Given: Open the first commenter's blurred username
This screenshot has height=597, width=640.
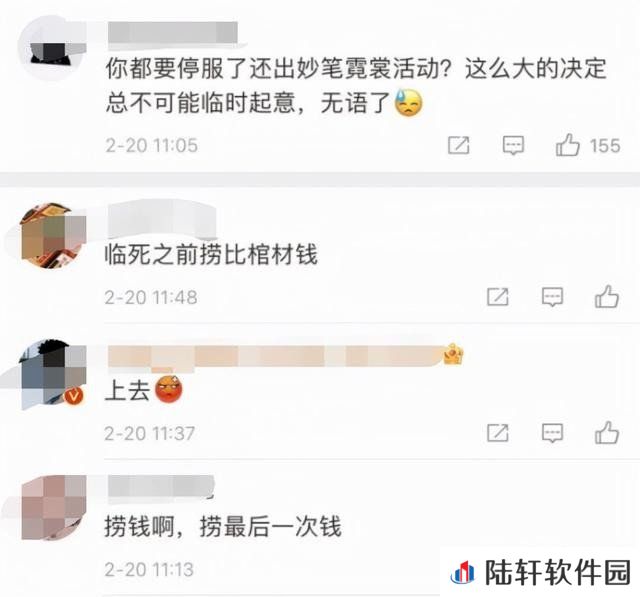Looking at the screenshot, I should [173, 31].
